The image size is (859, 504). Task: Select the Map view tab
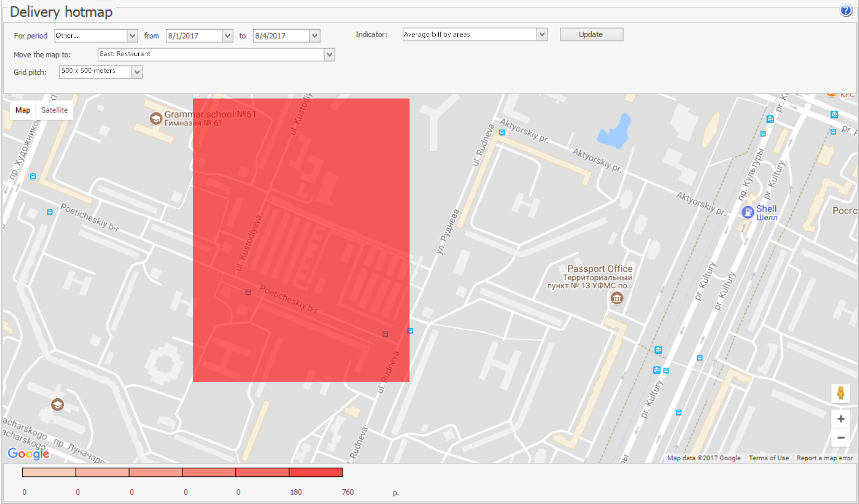click(23, 110)
